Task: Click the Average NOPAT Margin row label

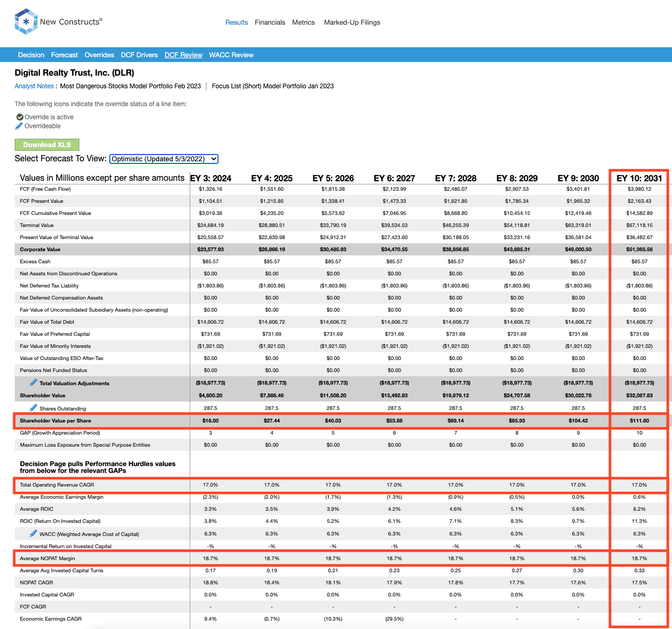Action: click(47, 559)
